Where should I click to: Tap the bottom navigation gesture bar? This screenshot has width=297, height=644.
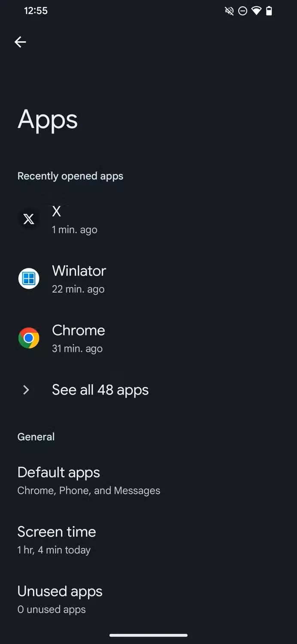[x=148, y=635]
